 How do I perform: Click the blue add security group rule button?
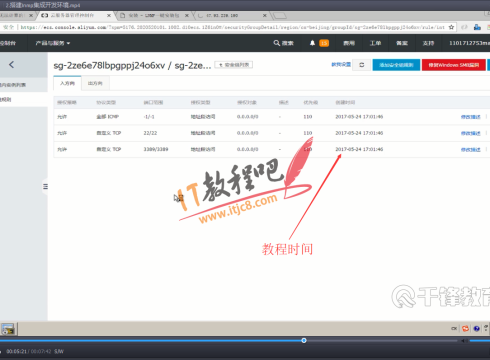tap(396, 65)
